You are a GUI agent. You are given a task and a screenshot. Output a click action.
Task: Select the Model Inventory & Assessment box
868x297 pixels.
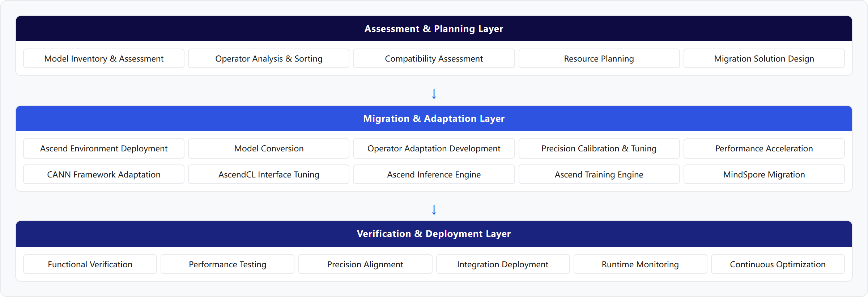click(104, 59)
